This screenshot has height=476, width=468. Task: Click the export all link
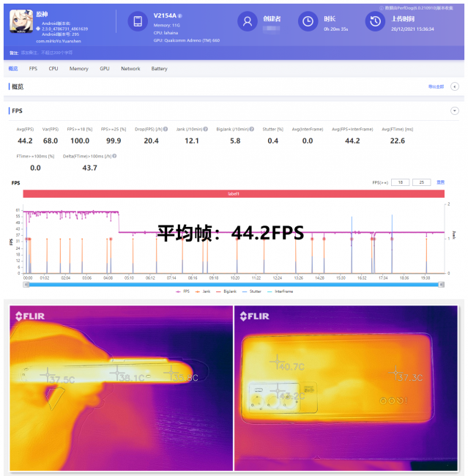[x=436, y=86]
